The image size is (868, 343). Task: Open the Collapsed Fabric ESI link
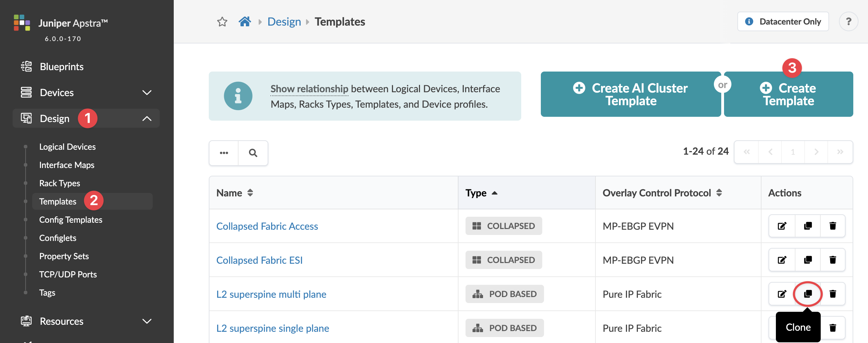(x=259, y=260)
